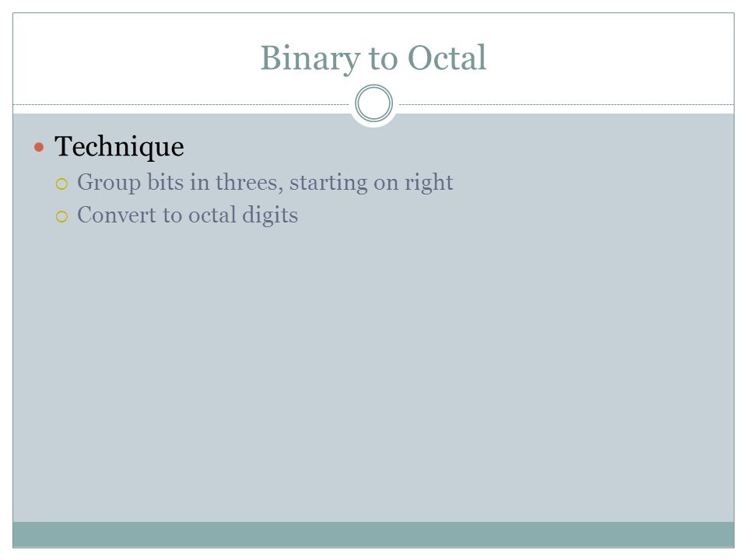Click the word right in the first sub-bullet
The width and height of the screenshot is (747, 560).
coord(429,183)
